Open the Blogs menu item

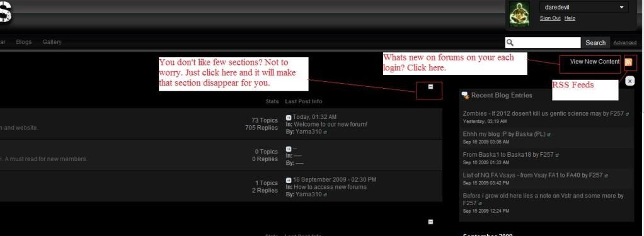24,42
